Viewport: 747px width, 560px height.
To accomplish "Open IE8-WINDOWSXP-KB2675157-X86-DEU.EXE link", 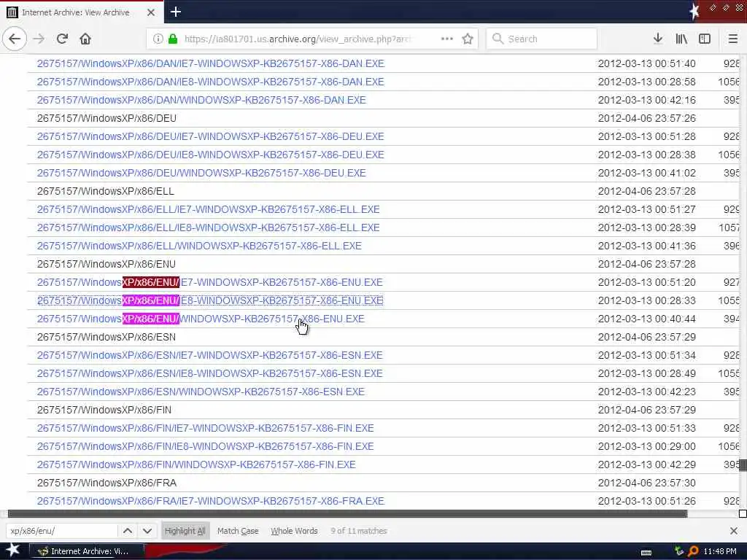I will tap(211, 155).
